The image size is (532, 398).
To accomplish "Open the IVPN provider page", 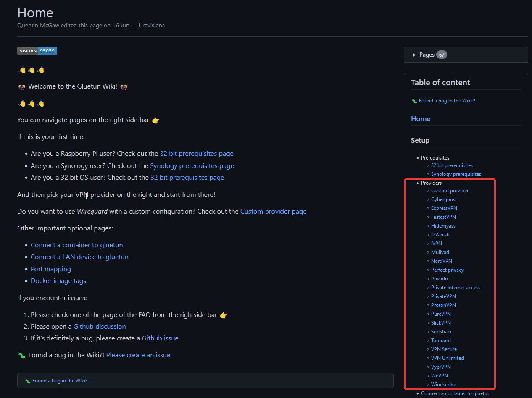I will (x=437, y=244).
